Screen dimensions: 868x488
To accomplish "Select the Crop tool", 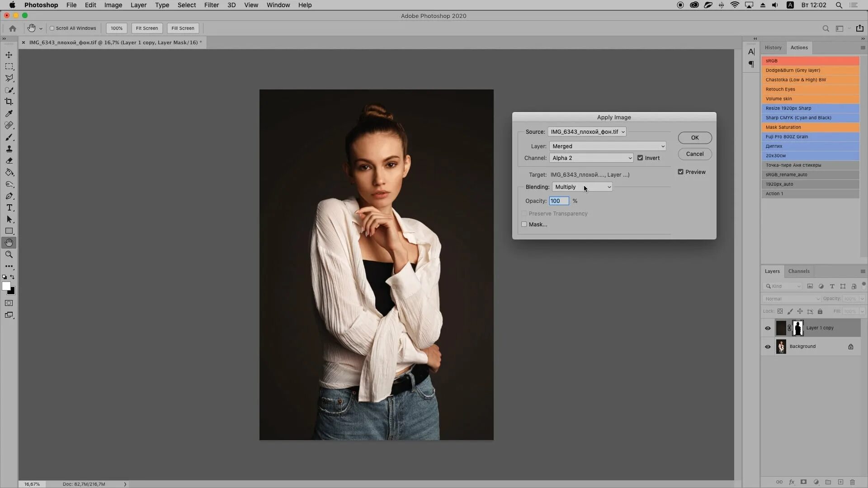I will click(x=9, y=101).
